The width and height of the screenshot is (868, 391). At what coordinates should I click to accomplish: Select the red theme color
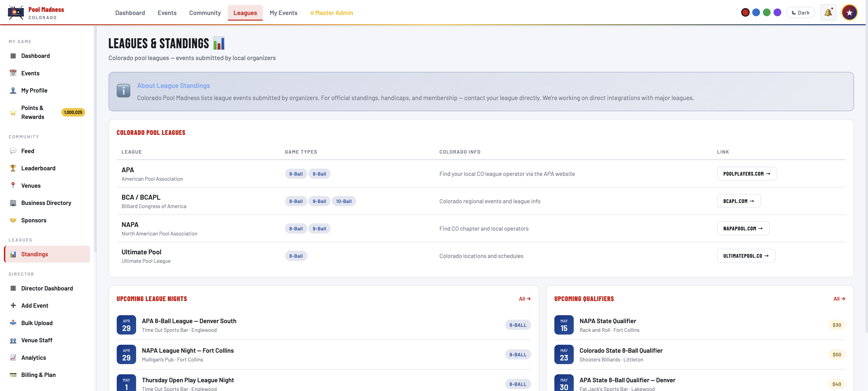[x=745, y=12]
